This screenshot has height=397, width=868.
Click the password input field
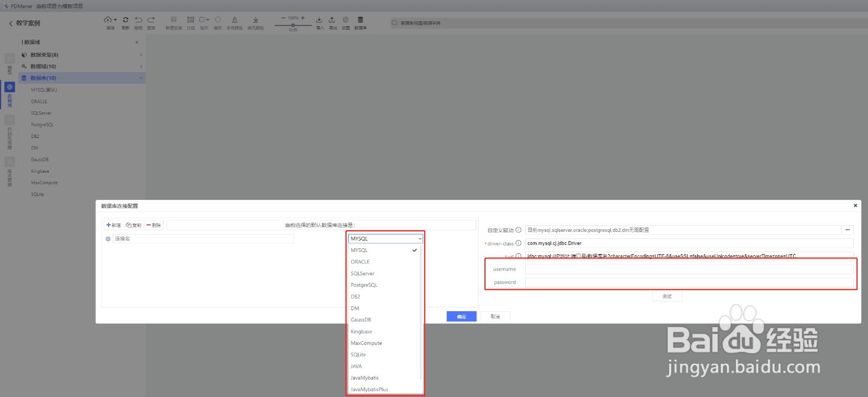(x=689, y=282)
